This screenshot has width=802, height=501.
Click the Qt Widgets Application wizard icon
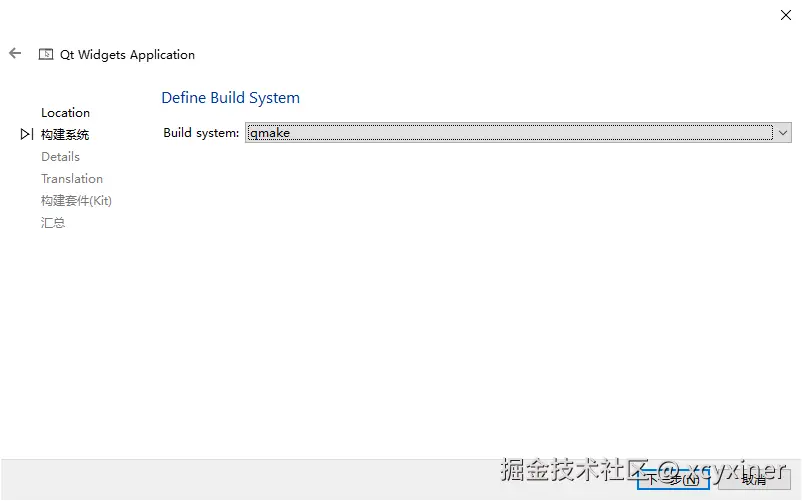pyautogui.click(x=46, y=54)
